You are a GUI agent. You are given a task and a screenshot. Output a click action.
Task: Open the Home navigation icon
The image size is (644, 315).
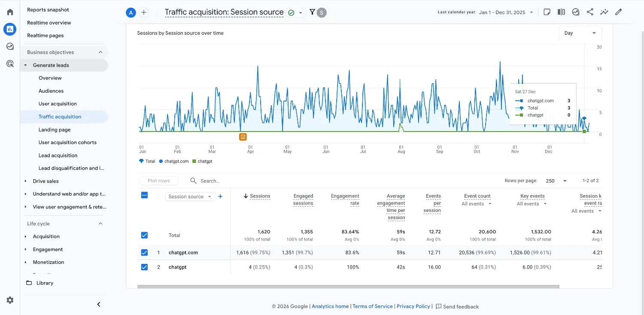point(9,12)
